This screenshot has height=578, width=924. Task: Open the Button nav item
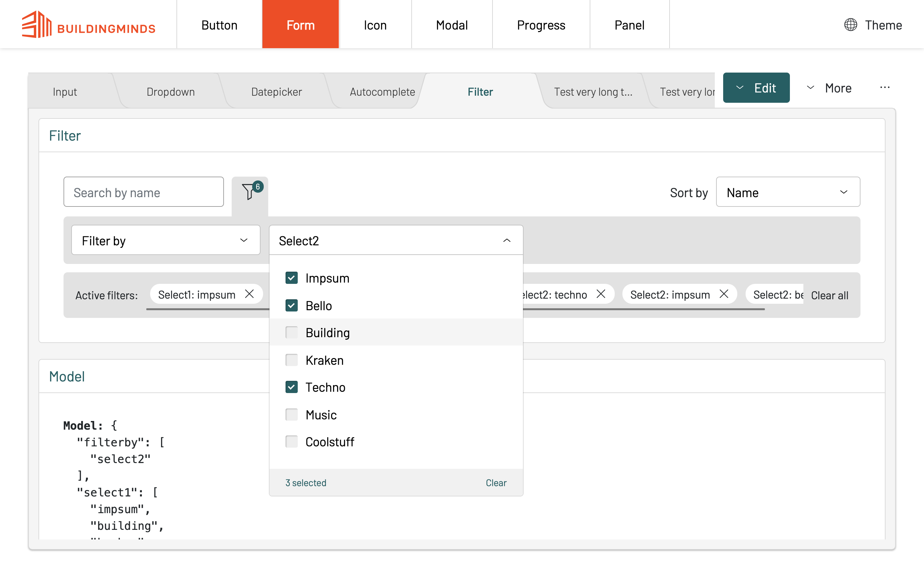[x=219, y=24]
